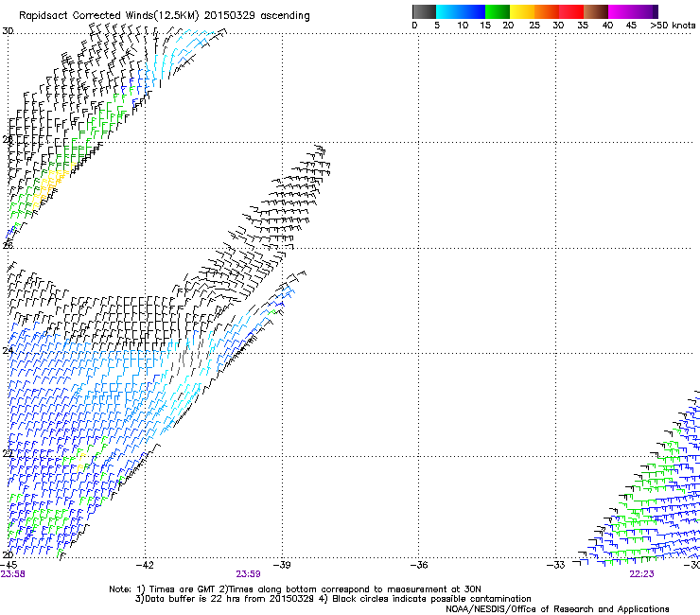Click the '35' legend scale label
This screenshot has width=700, height=615.
coord(583,26)
